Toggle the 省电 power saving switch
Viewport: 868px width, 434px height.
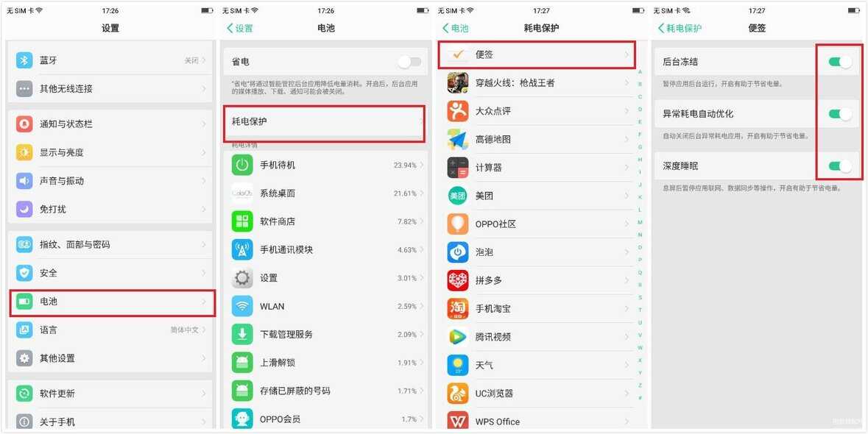point(409,62)
